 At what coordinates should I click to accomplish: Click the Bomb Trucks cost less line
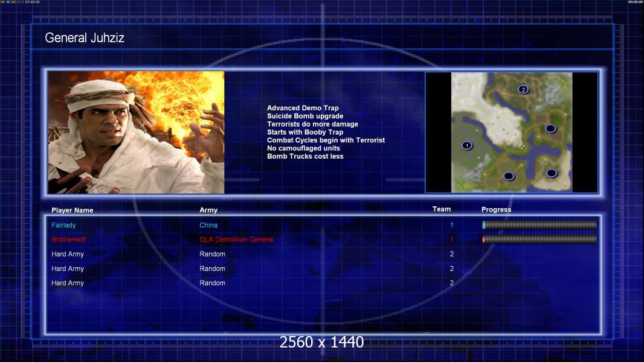[x=305, y=156]
